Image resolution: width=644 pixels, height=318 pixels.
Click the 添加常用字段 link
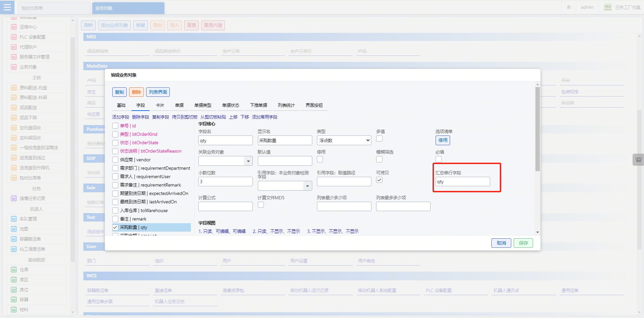click(x=265, y=117)
